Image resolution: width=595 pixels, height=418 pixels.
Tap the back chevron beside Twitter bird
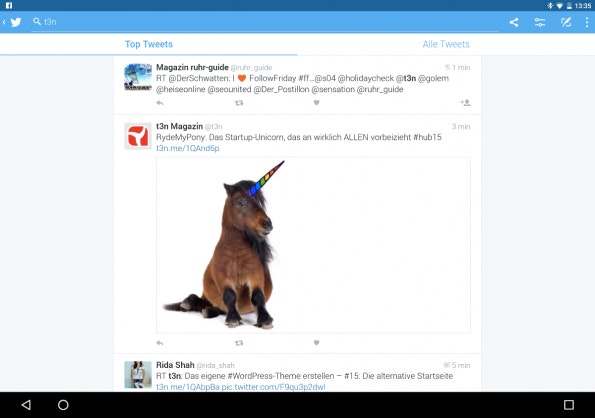(x=4, y=22)
